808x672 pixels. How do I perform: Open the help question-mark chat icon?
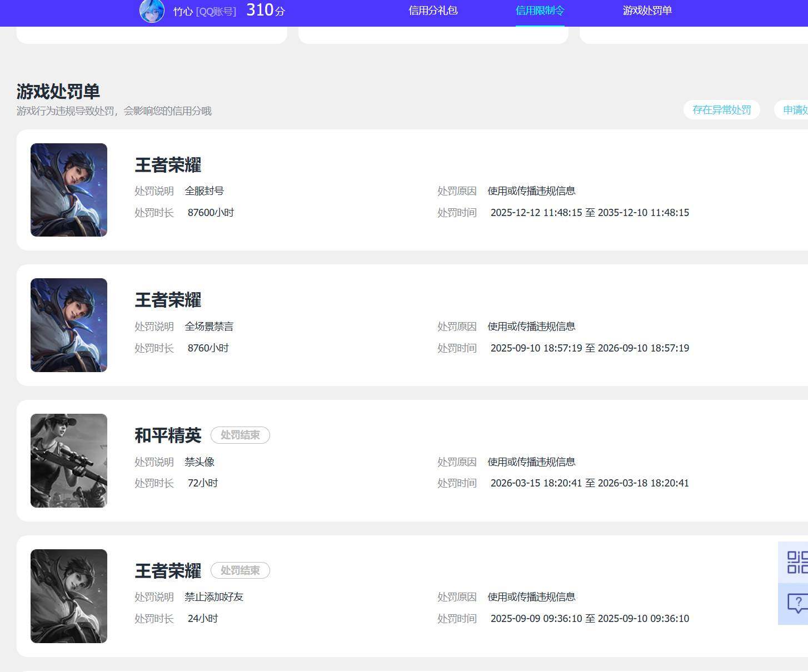797,604
